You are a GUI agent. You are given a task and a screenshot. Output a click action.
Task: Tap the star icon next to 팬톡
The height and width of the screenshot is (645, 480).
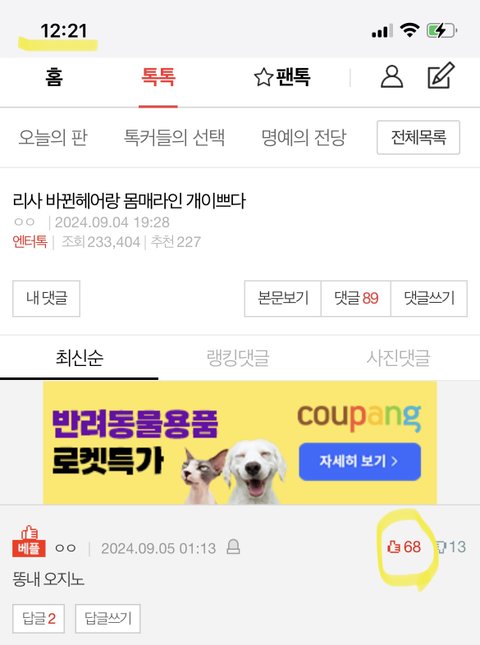pos(263,77)
